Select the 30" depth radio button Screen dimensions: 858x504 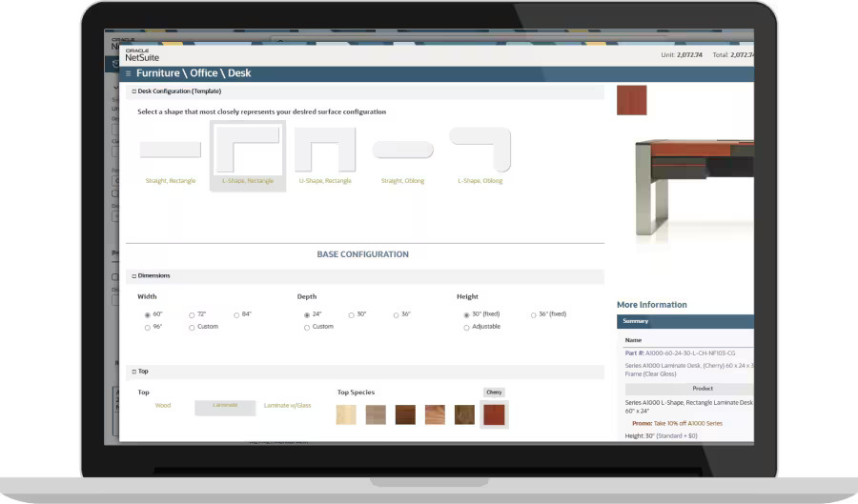[351, 314]
